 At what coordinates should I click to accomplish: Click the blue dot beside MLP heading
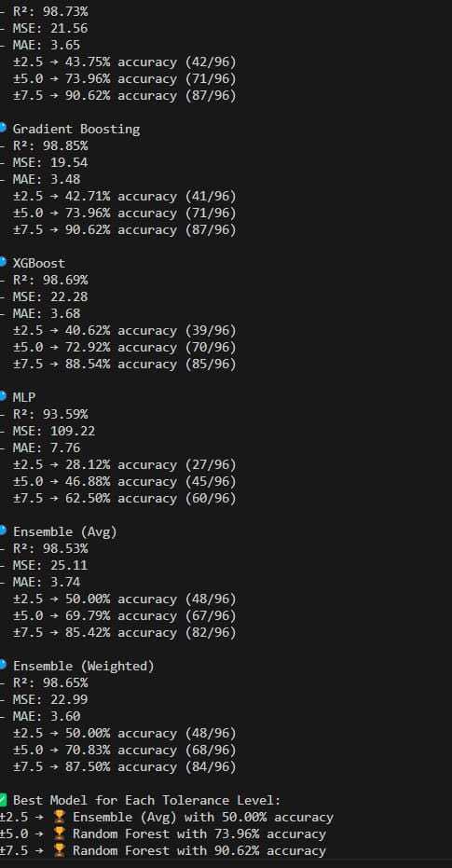(2, 396)
